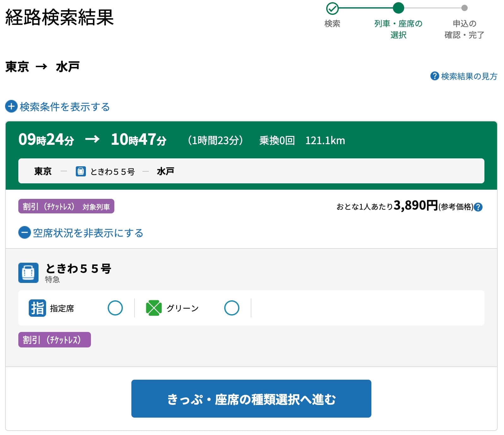Click the 121.1km distance text

(325, 140)
